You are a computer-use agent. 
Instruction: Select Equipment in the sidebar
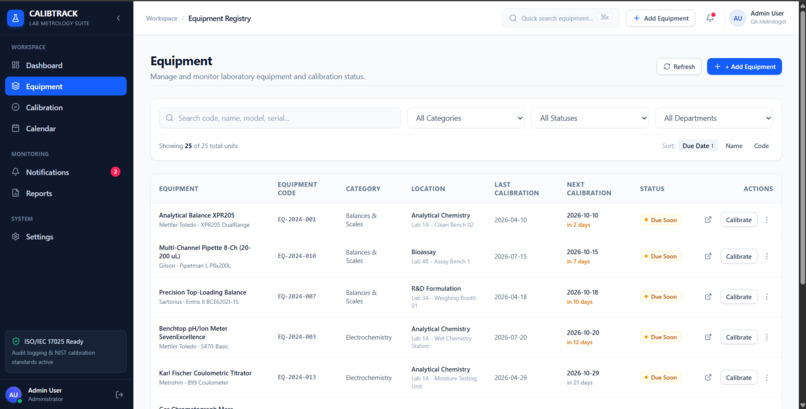(x=66, y=86)
